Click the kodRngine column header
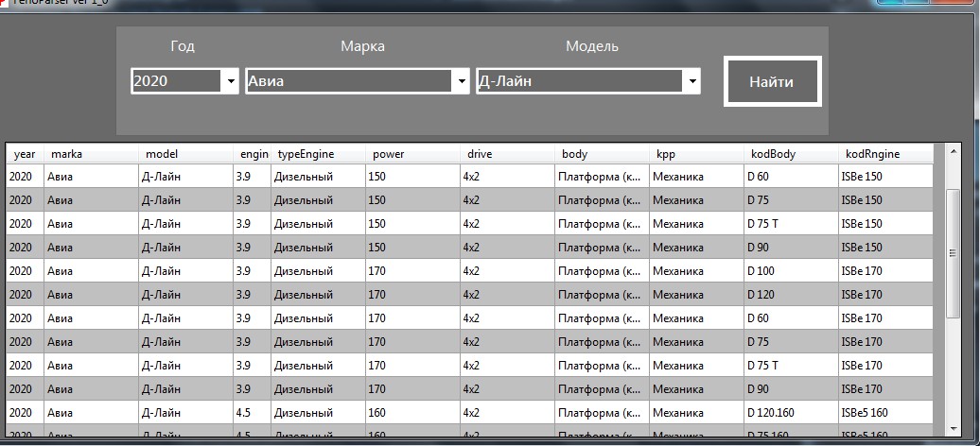The height and width of the screenshot is (446, 980). (x=885, y=154)
